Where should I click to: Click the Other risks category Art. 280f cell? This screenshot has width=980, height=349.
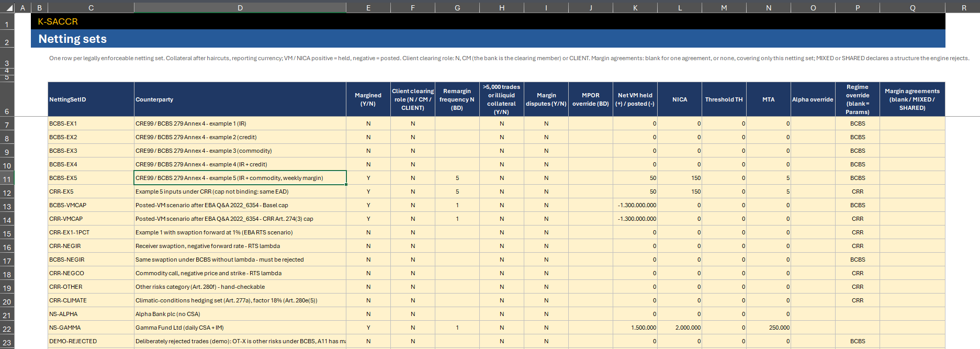240,287
